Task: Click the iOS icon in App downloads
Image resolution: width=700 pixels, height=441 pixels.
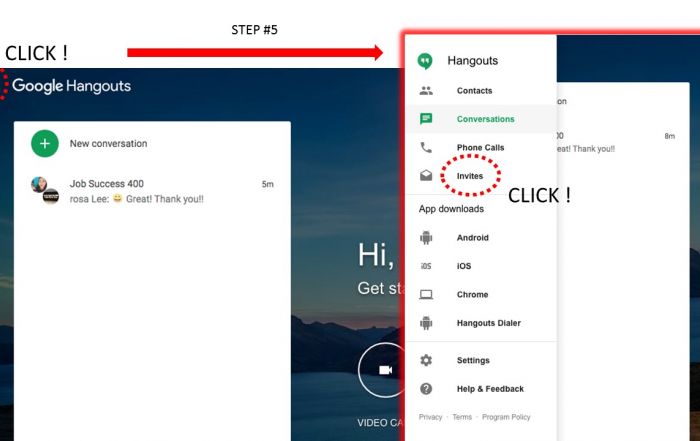Action: (x=426, y=266)
